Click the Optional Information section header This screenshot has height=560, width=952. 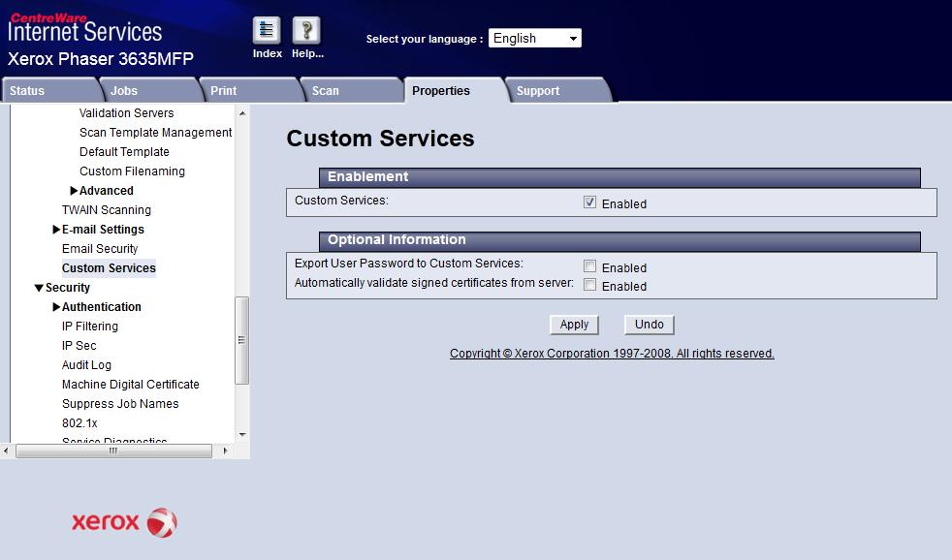click(x=619, y=240)
